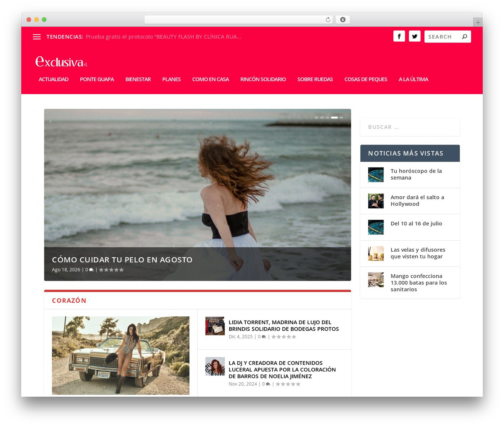Click the browser address bar
Screen dimensions: 504x427
pyautogui.click(x=238, y=20)
